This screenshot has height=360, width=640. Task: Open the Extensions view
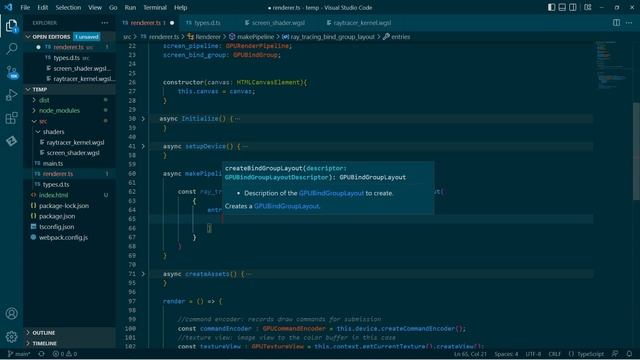coord(11,118)
